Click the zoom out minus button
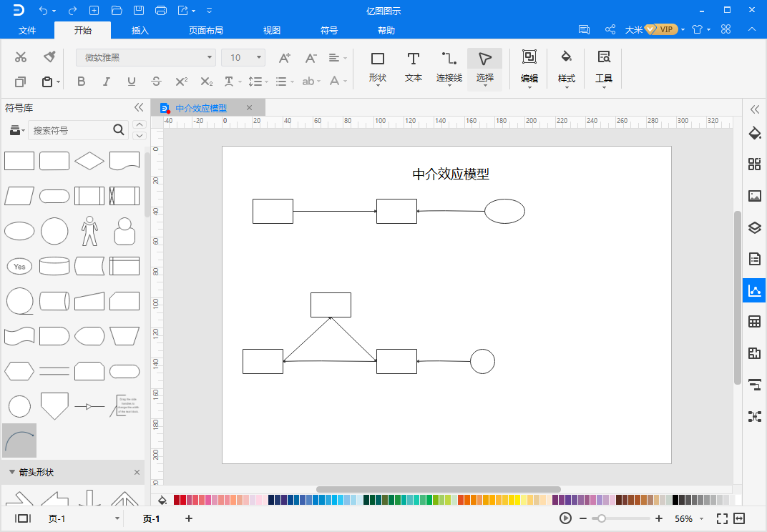767x532 pixels. 582,518
